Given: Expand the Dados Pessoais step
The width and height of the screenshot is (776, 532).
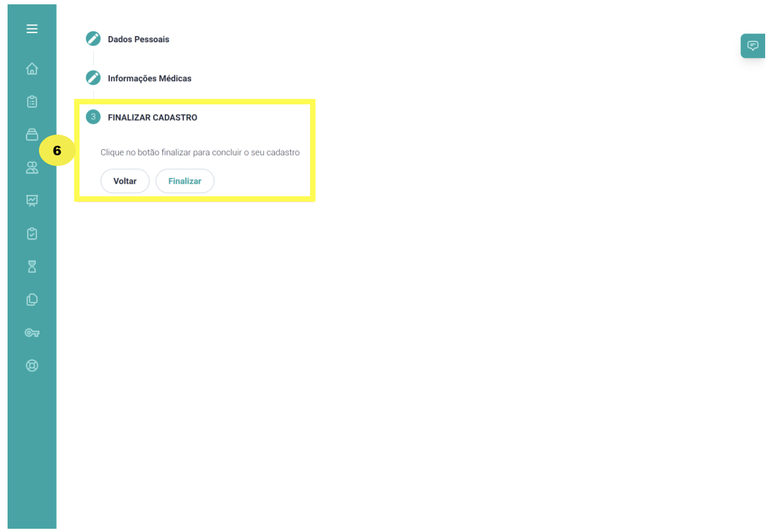Looking at the screenshot, I should (139, 39).
